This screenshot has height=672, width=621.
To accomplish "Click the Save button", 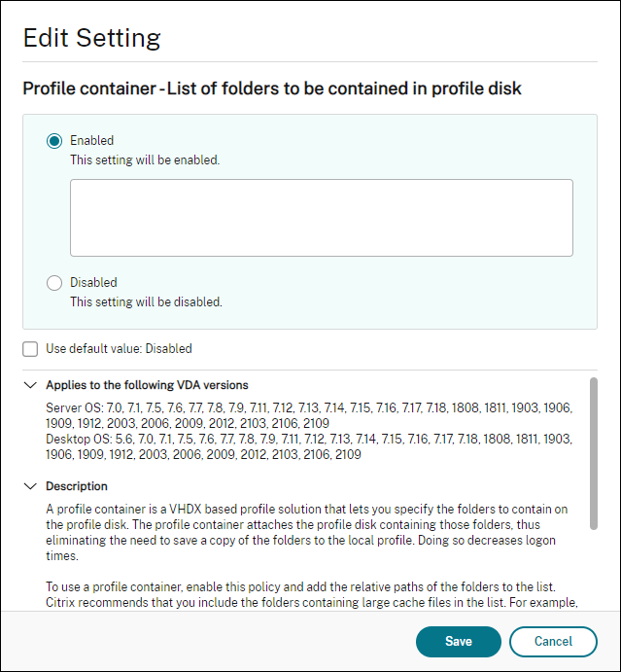I will point(458,642).
